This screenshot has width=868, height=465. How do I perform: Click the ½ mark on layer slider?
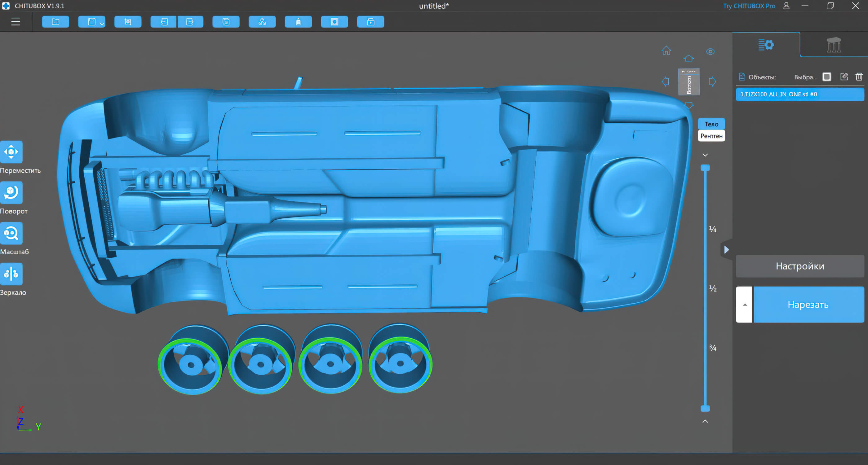pyautogui.click(x=713, y=288)
